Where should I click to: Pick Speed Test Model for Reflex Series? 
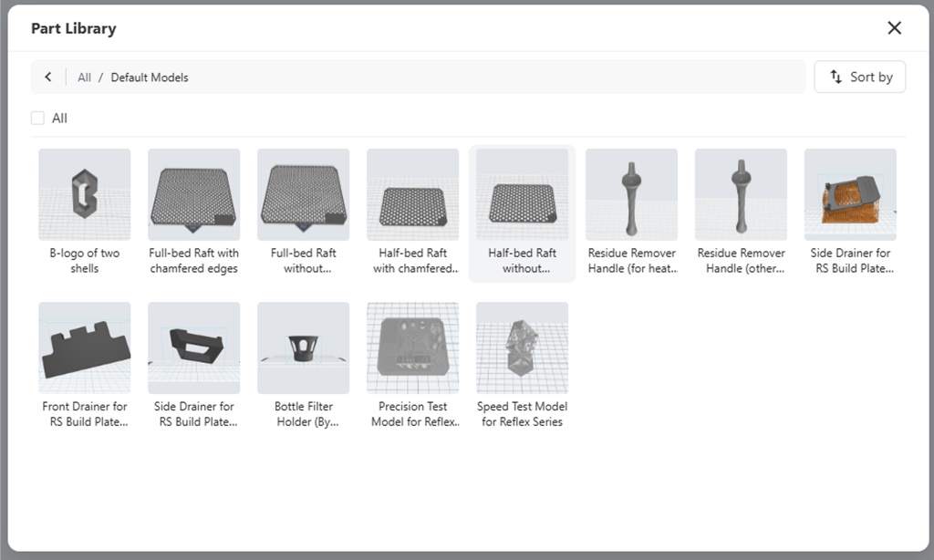(x=522, y=347)
